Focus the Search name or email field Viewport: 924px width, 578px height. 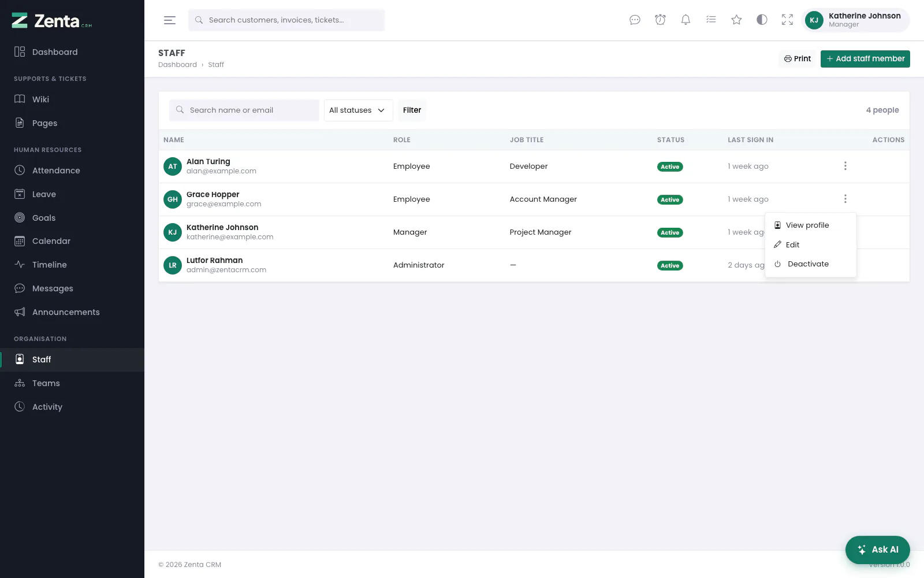244,110
